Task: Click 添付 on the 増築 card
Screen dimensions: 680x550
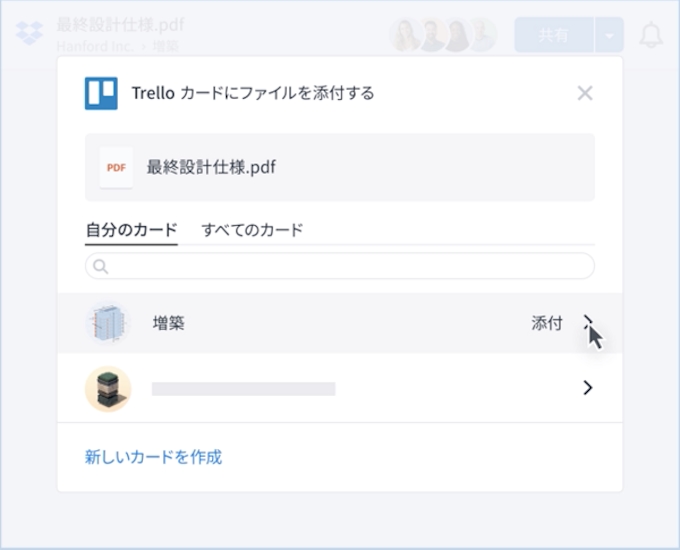Action: click(x=546, y=323)
